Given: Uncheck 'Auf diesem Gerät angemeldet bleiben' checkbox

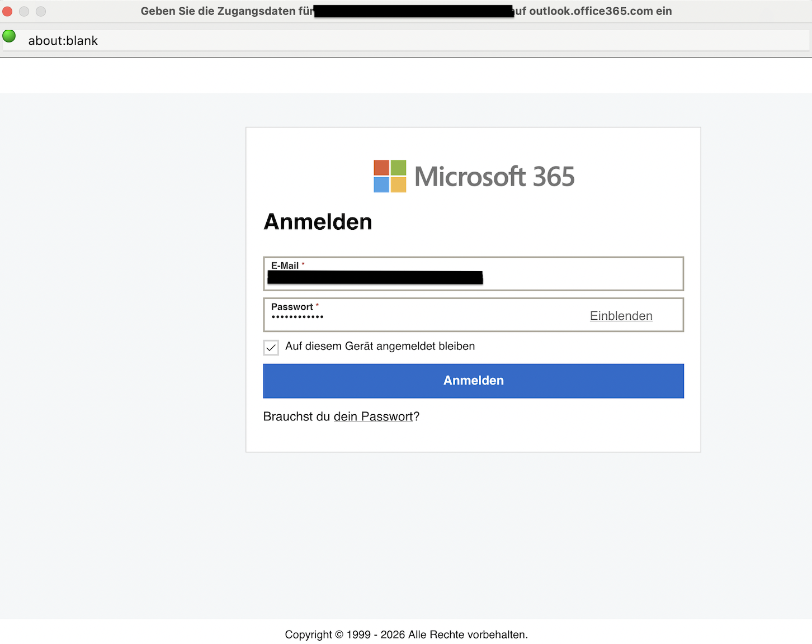Looking at the screenshot, I should (271, 347).
